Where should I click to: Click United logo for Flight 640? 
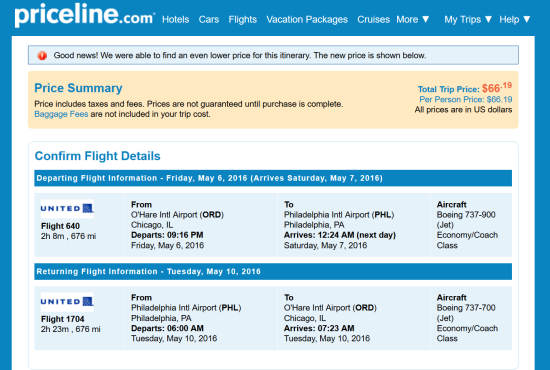[67, 209]
